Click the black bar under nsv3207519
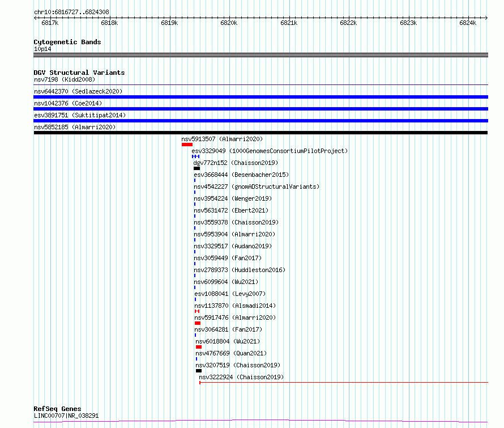The height and width of the screenshot is (428, 504). [x=199, y=371]
